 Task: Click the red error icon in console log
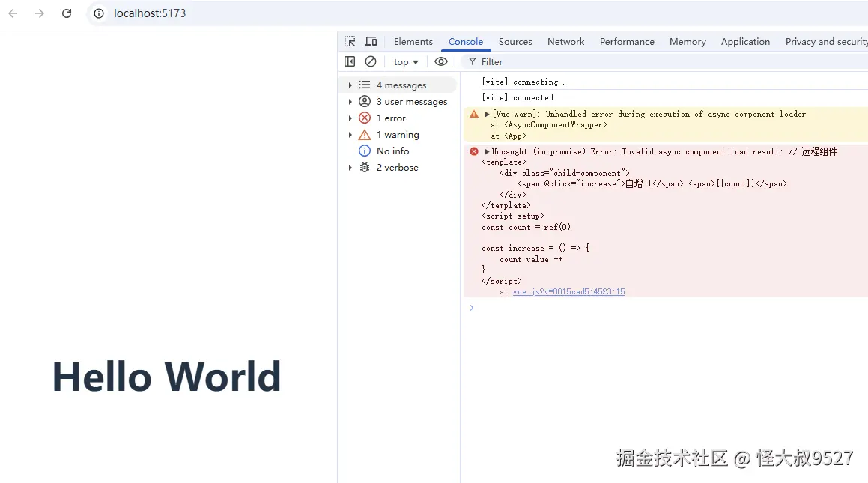tap(474, 151)
